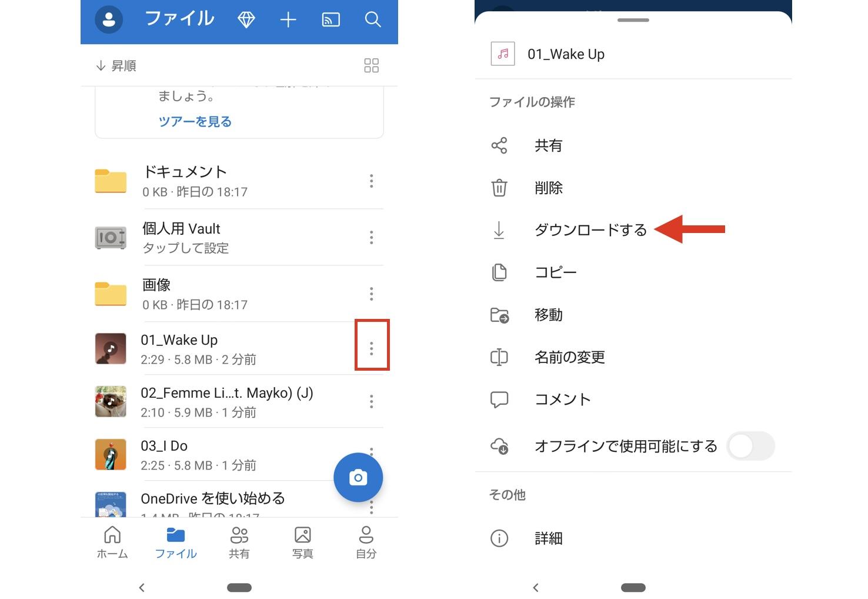Viewport: 868px width, 599px height.
Task: Open more options for 画像 folder
Action: click(372, 294)
